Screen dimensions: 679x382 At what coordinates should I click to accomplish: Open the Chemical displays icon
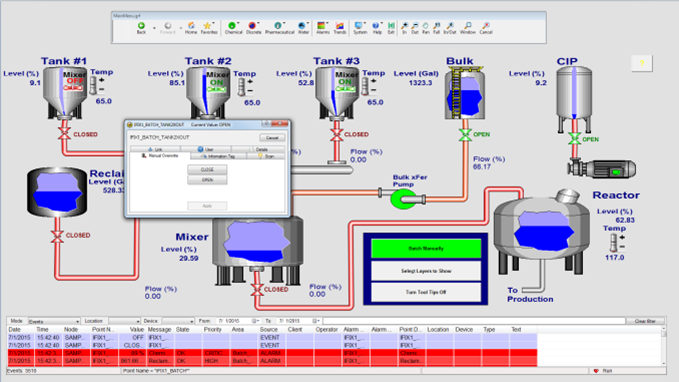(x=233, y=28)
